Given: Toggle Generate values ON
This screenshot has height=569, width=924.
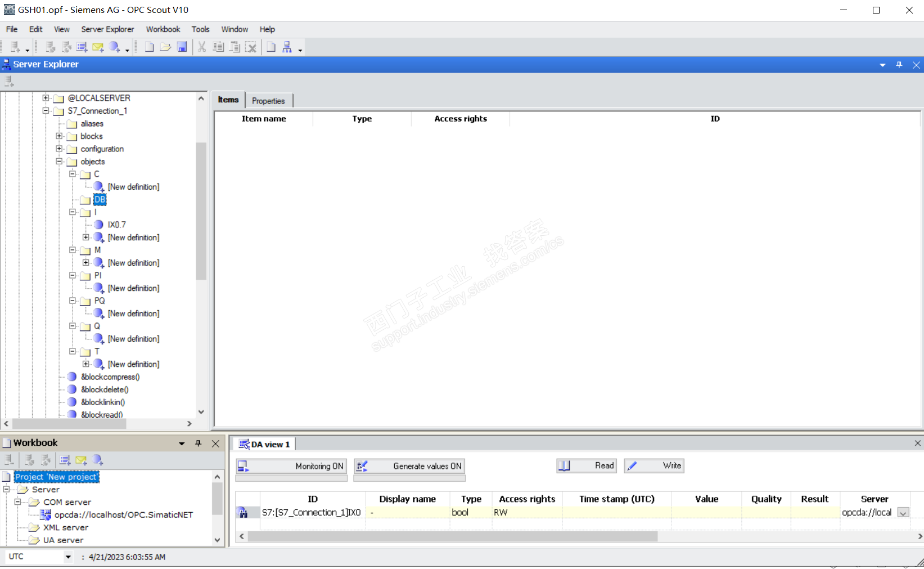Looking at the screenshot, I should (409, 466).
